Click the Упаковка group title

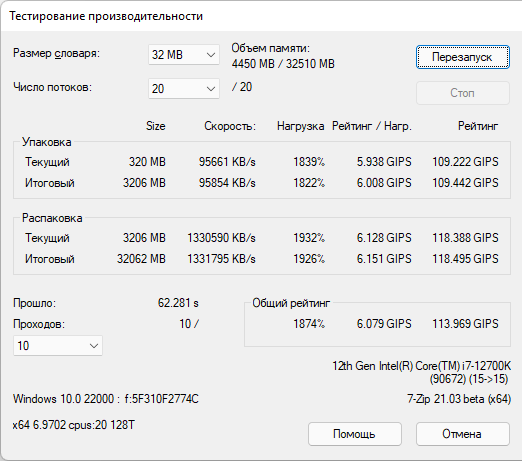[x=47, y=142]
